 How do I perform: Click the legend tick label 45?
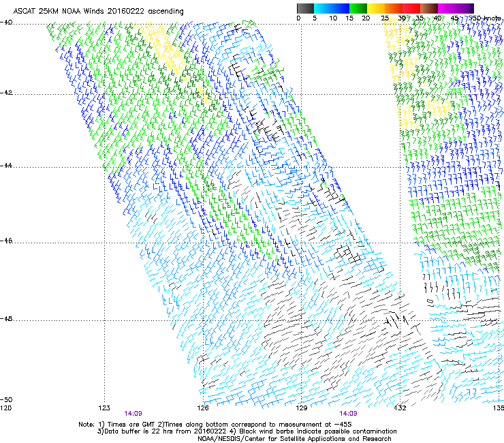click(454, 18)
